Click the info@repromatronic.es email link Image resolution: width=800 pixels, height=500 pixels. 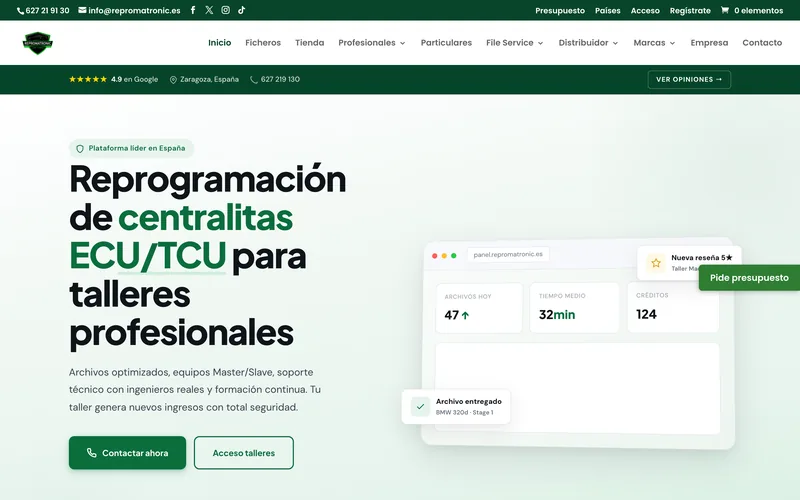[134, 11]
